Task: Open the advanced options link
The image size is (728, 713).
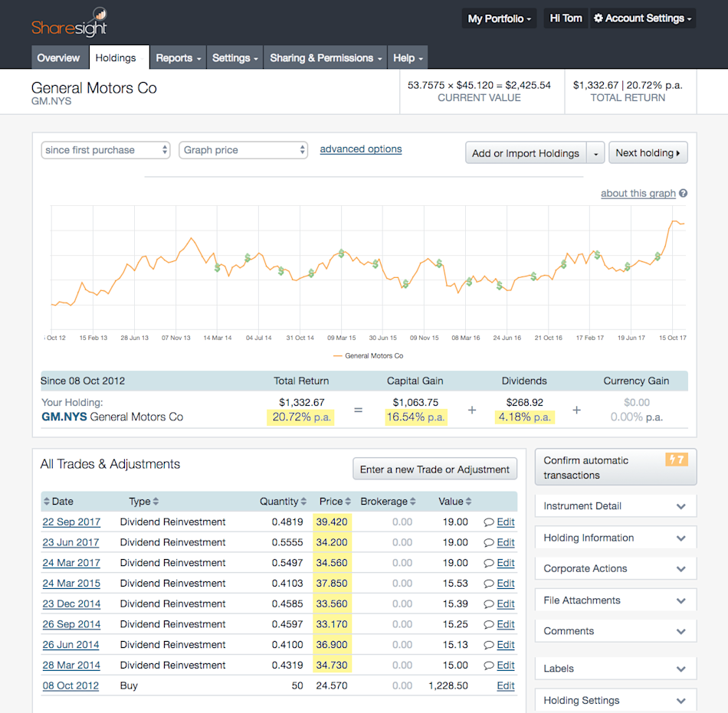Action: [361, 149]
